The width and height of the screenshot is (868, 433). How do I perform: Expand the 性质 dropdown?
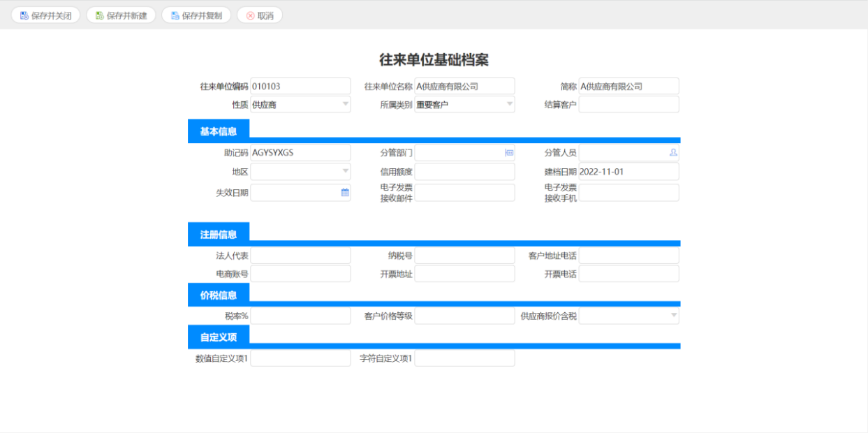[x=346, y=105]
